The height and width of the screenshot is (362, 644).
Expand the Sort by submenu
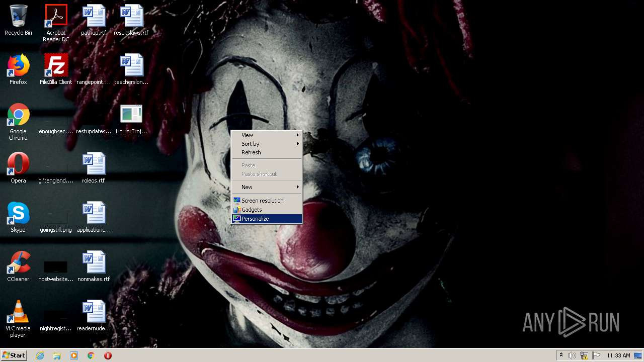pyautogui.click(x=267, y=144)
